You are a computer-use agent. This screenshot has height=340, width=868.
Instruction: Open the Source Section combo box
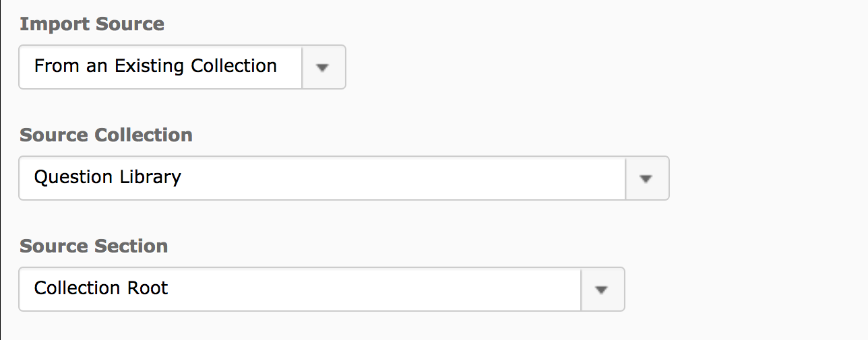click(321, 290)
